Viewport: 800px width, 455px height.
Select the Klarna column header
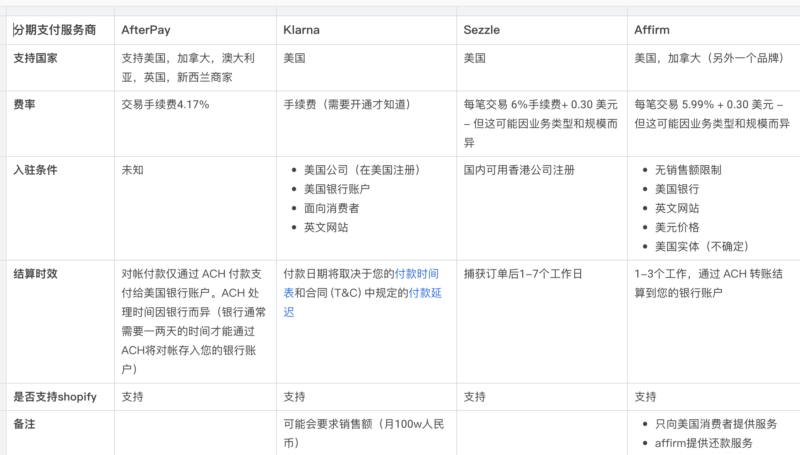point(366,30)
